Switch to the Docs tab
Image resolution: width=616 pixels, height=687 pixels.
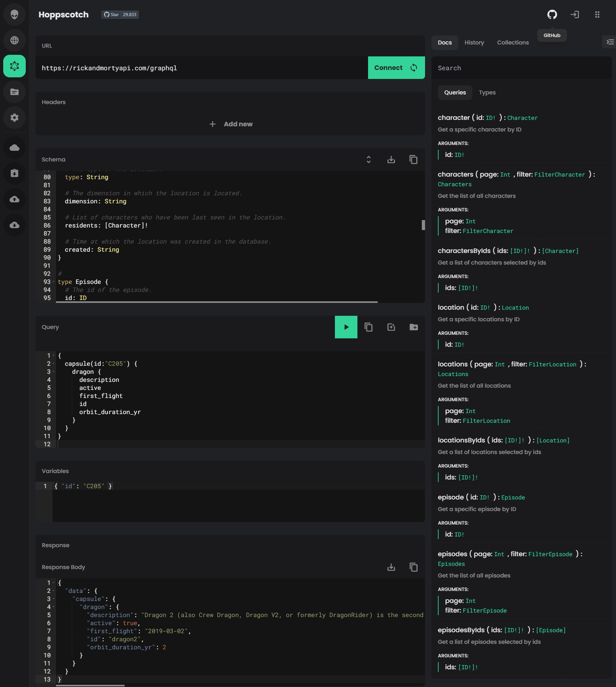(x=445, y=42)
